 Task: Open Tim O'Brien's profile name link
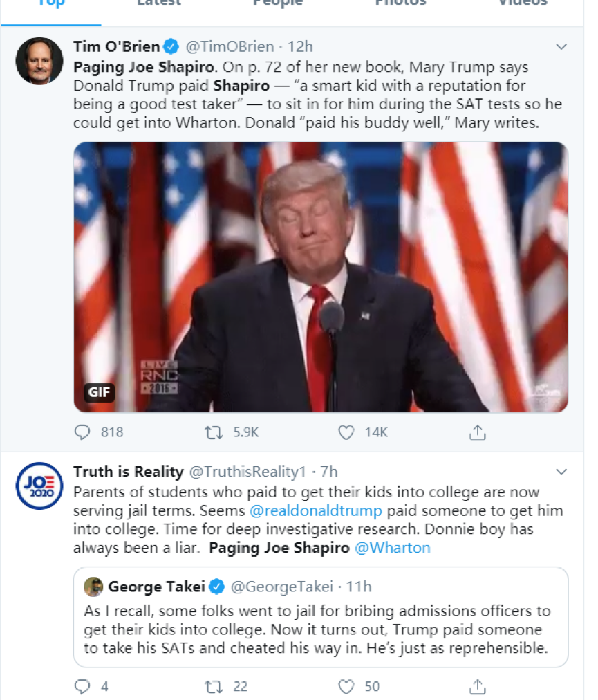(x=117, y=47)
